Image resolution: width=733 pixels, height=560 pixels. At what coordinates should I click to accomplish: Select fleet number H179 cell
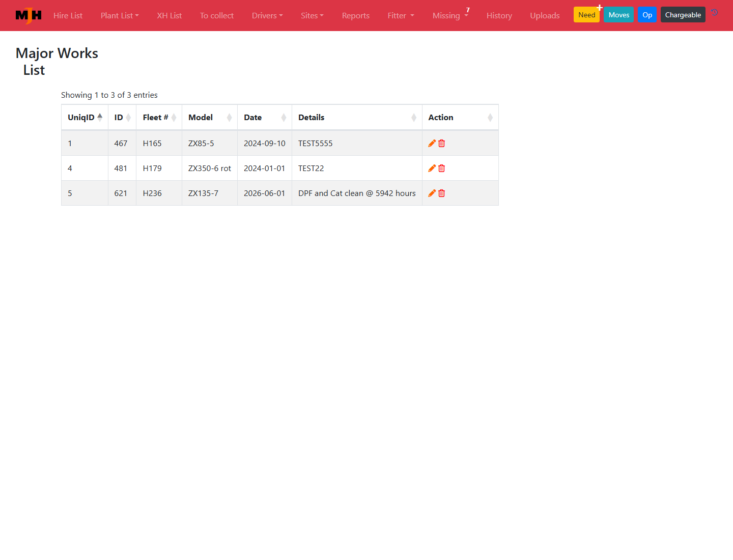159,169
